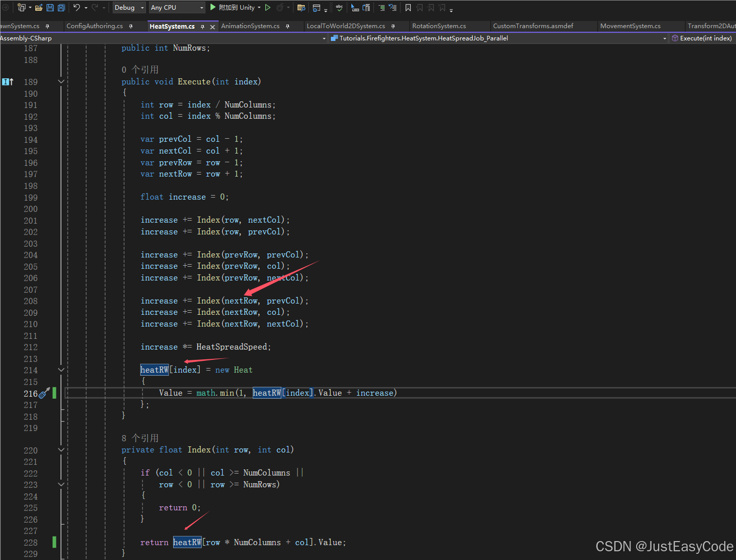The width and height of the screenshot is (736, 560).
Task: Click 'return 0;' on line 226
Action: [180, 508]
